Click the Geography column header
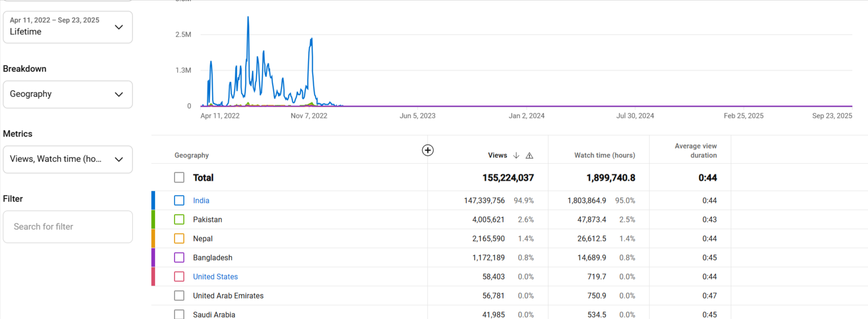The height and width of the screenshot is (319, 868). coord(192,156)
